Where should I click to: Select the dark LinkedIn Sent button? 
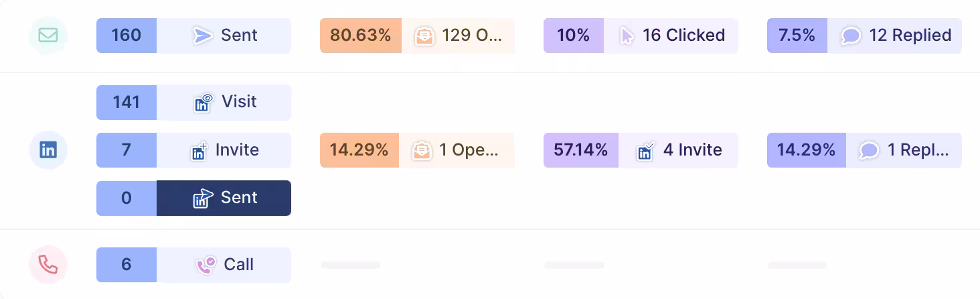point(224,198)
